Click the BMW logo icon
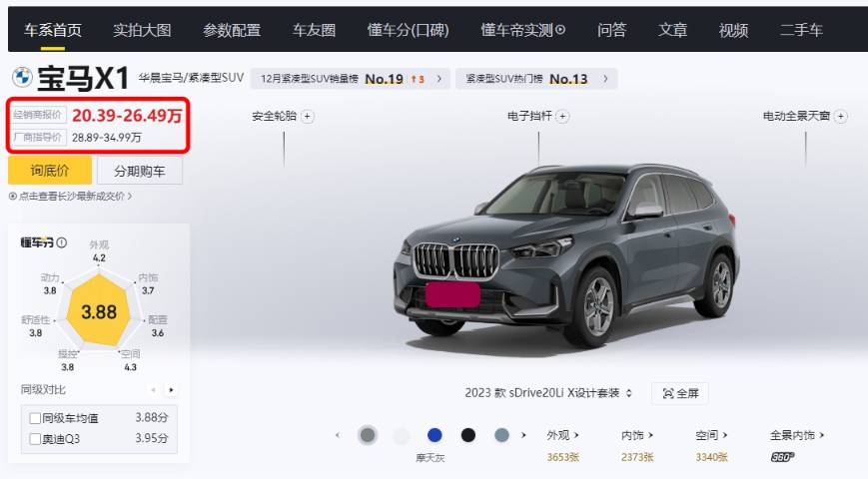The width and height of the screenshot is (868, 479). tap(22, 77)
